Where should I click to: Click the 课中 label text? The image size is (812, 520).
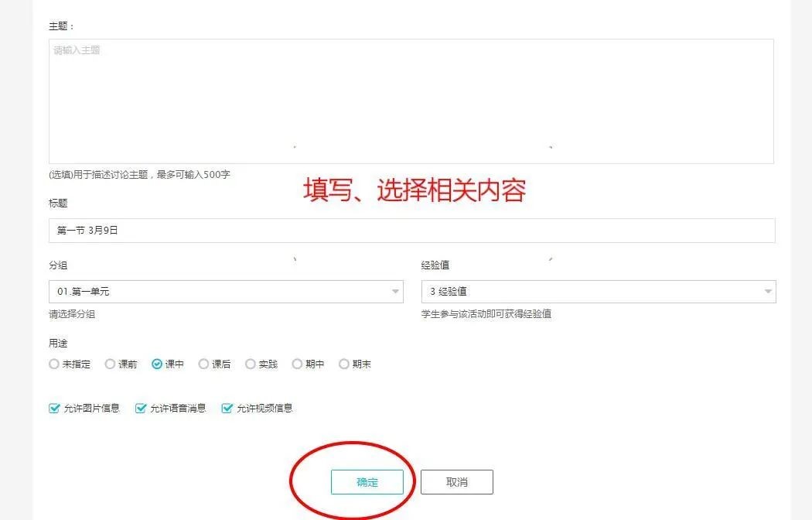click(x=175, y=364)
